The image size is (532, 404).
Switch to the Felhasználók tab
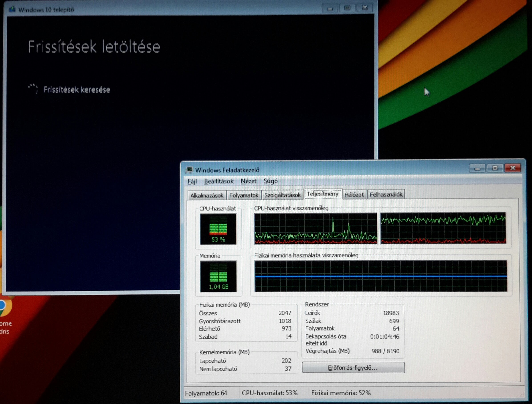click(386, 194)
